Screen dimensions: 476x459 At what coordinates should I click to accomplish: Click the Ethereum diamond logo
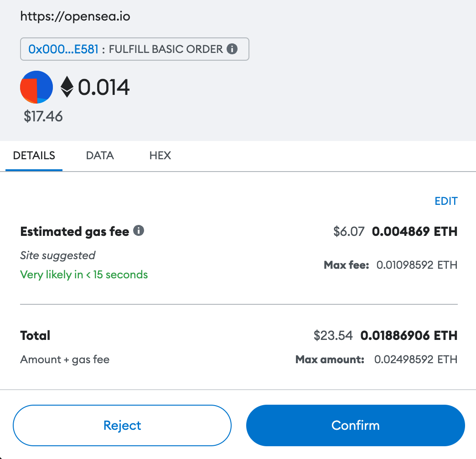(67, 87)
